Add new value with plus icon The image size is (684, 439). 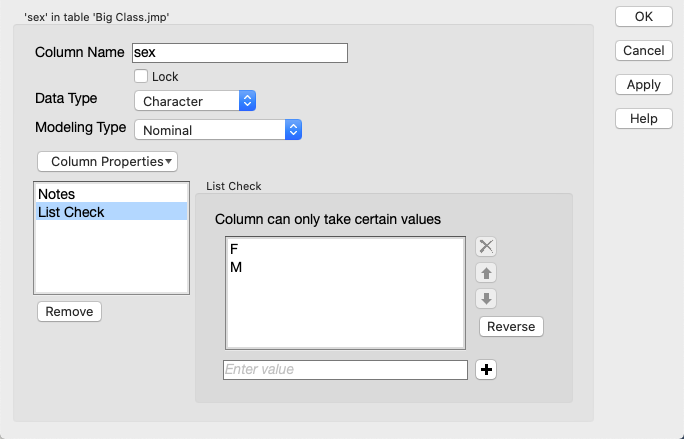point(486,370)
